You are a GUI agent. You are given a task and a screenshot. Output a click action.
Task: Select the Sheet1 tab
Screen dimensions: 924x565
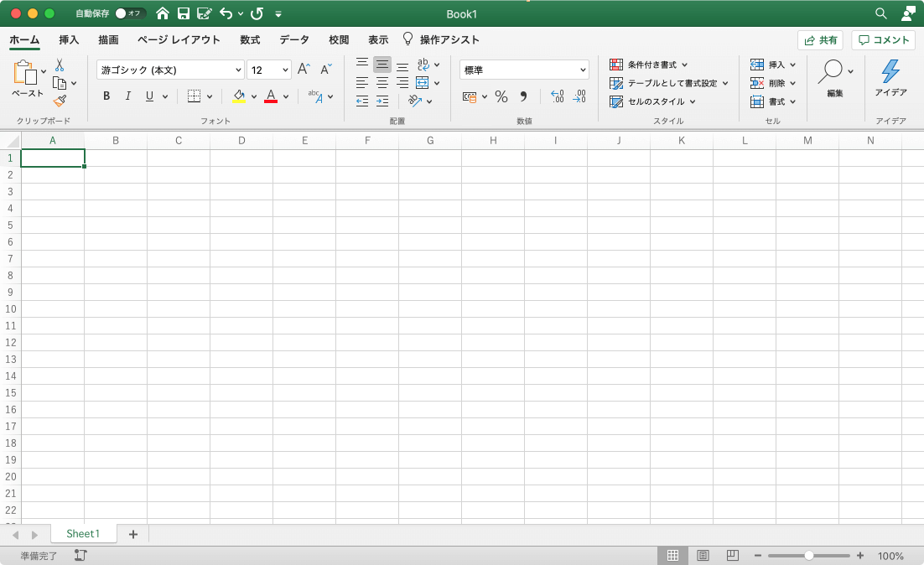click(x=83, y=534)
